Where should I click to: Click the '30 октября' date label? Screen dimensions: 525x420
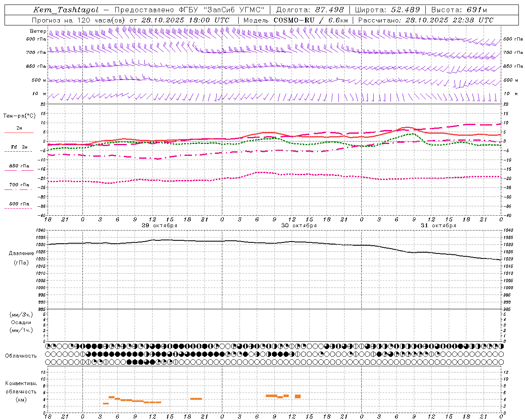point(299,226)
